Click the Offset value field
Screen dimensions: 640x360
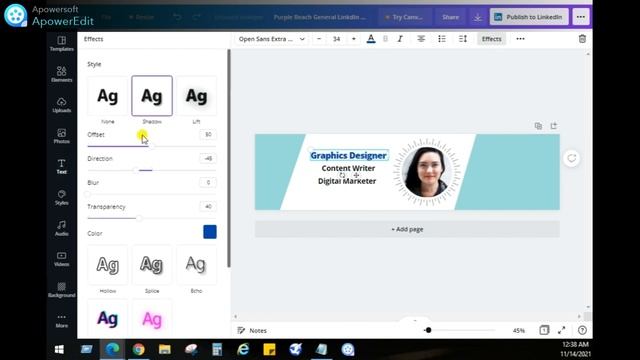208,134
